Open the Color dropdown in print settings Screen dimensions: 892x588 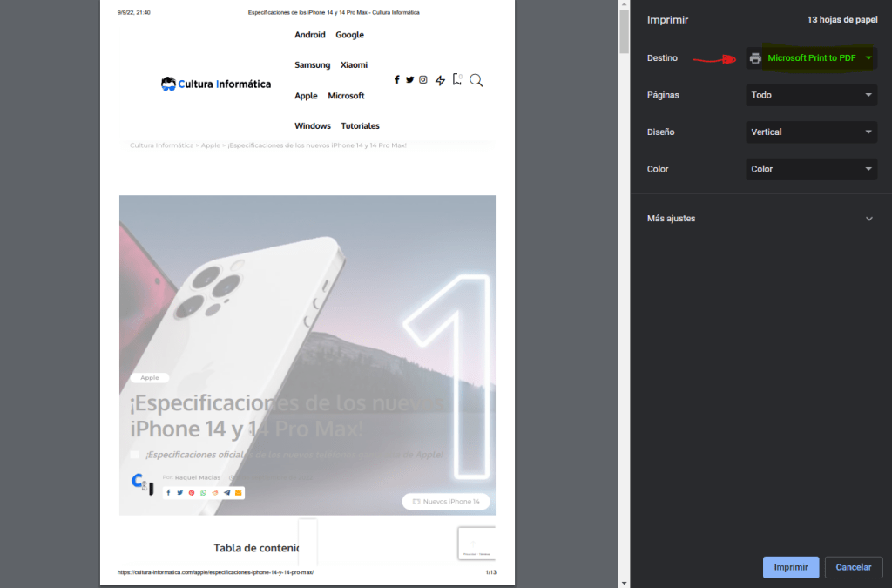811,168
